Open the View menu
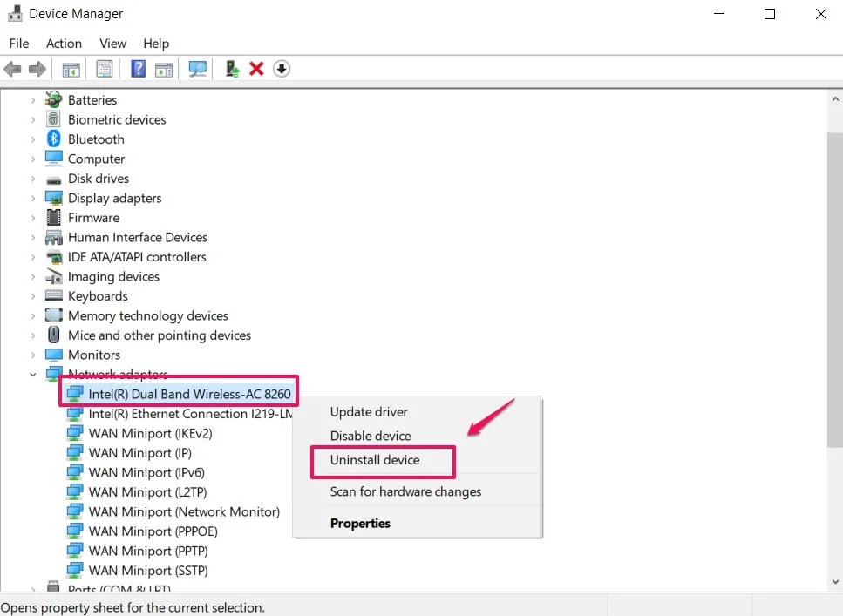The width and height of the screenshot is (843, 616). click(x=113, y=44)
